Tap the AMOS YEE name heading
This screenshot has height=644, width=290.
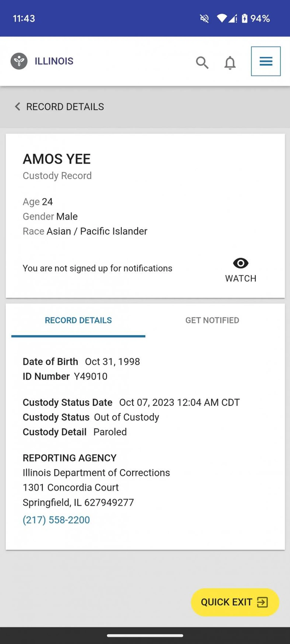click(x=57, y=159)
